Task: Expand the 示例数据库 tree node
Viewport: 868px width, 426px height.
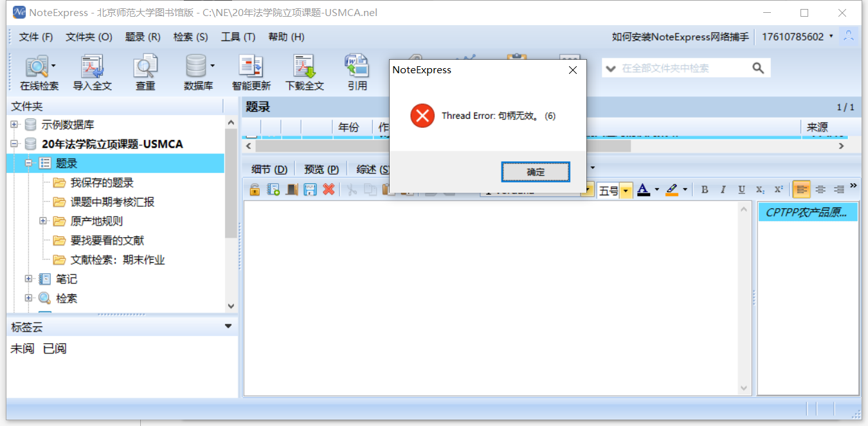Action: click(x=14, y=125)
